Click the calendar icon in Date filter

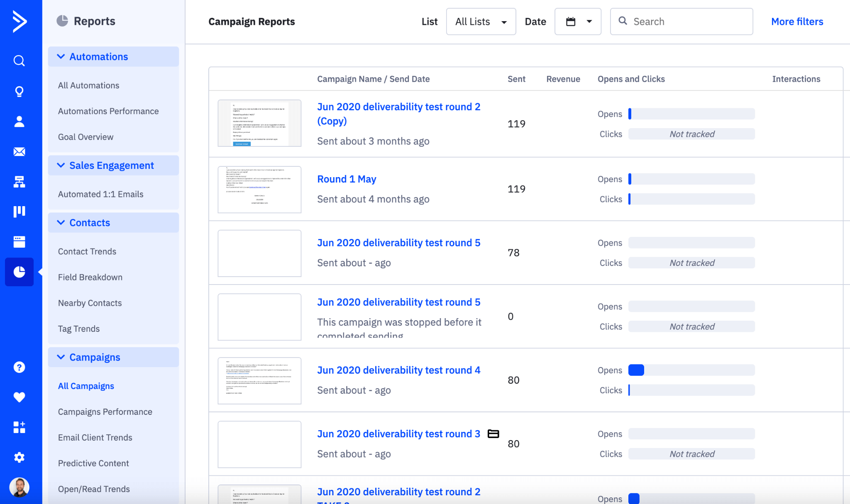(571, 22)
